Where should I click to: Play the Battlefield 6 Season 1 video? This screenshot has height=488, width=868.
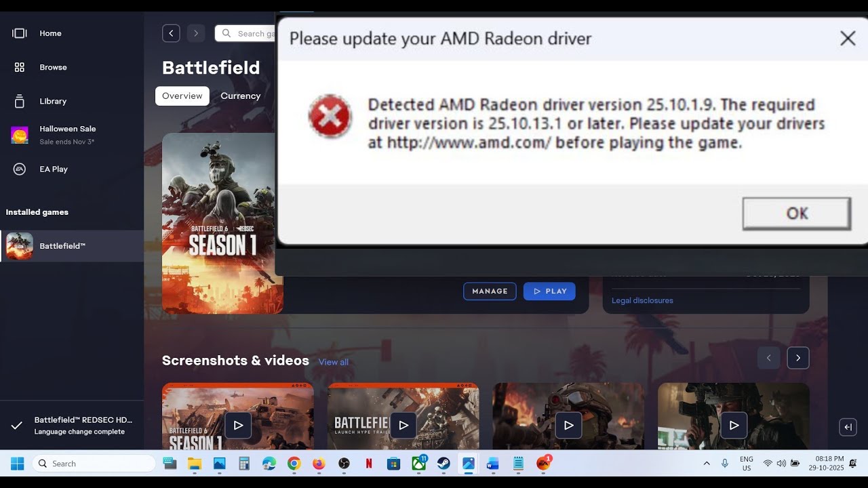(238, 425)
